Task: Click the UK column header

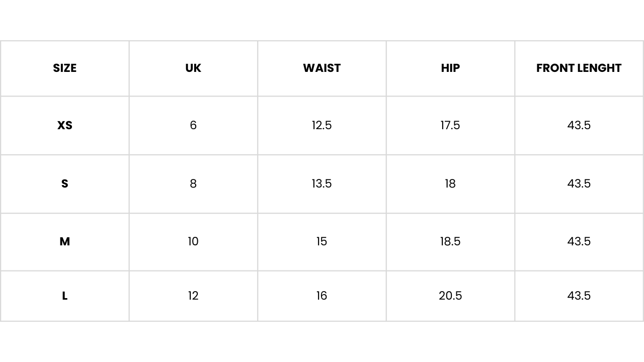Action: (x=193, y=68)
